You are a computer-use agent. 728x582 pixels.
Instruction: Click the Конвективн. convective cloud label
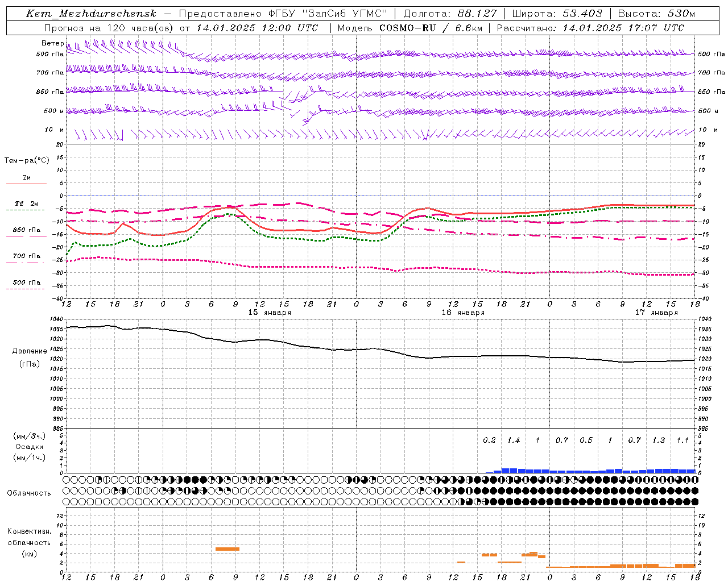point(29,531)
